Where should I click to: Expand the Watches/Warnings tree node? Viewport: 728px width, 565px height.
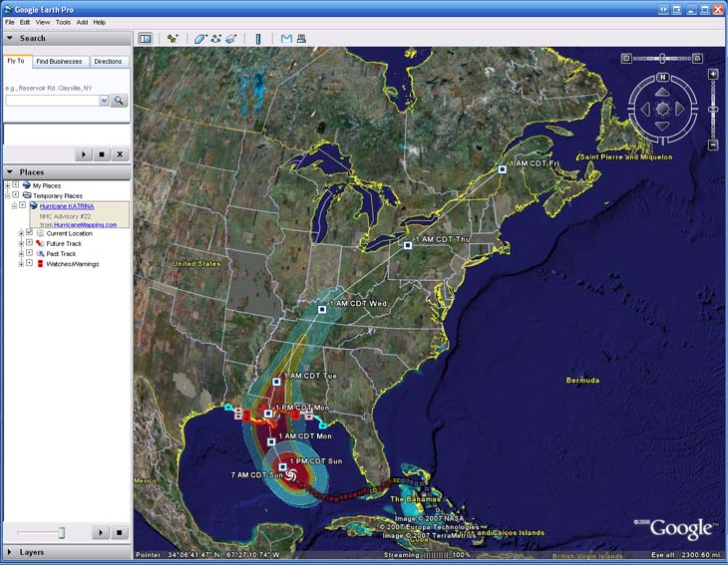(21, 263)
